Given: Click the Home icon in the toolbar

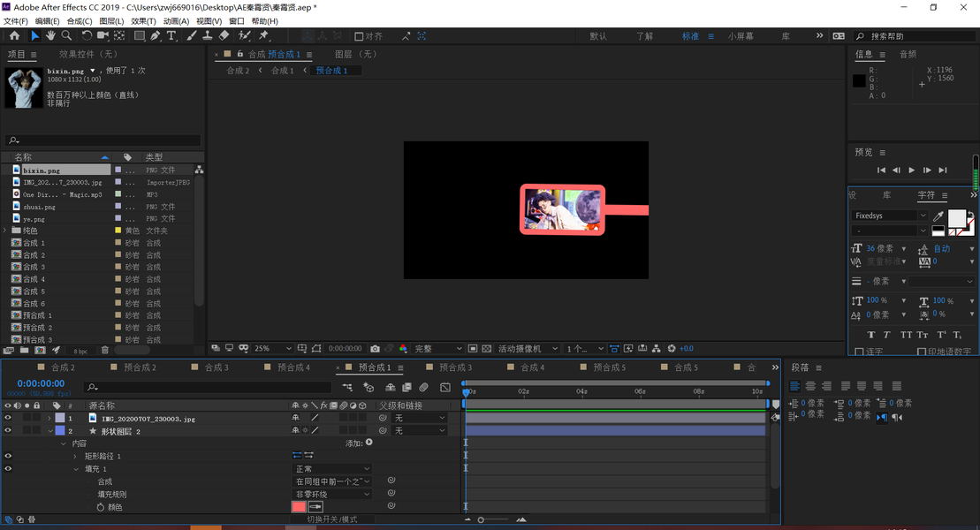Looking at the screenshot, I should pyautogui.click(x=14, y=35).
